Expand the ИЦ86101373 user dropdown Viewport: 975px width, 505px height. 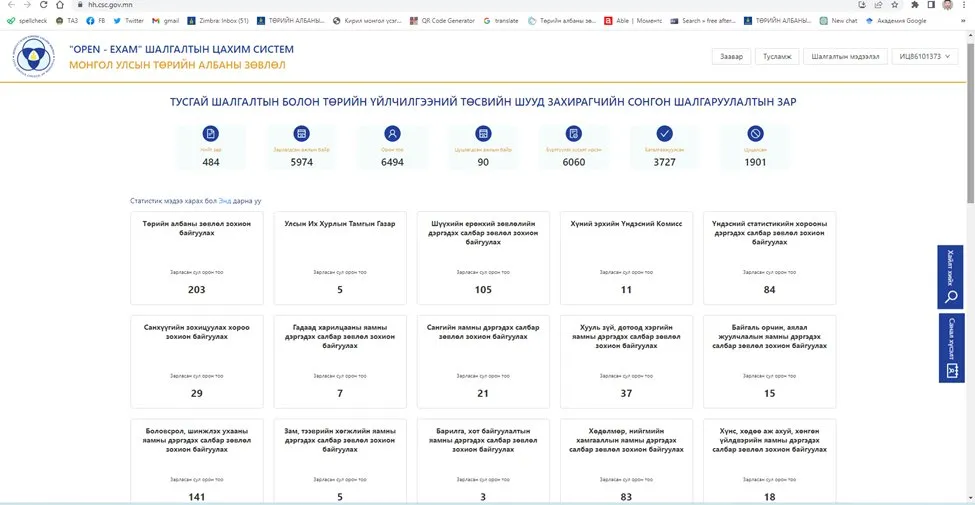pos(925,57)
